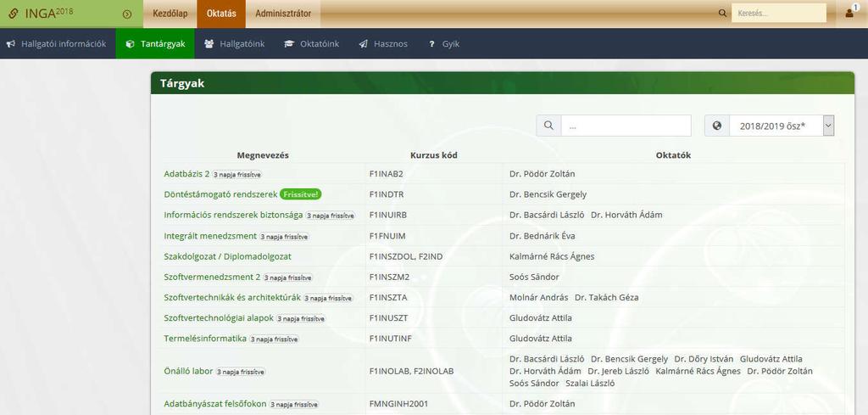This screenshot has height=415, width=868.
Task: Click the Megnevezés column header
Action: click(263, 155)
